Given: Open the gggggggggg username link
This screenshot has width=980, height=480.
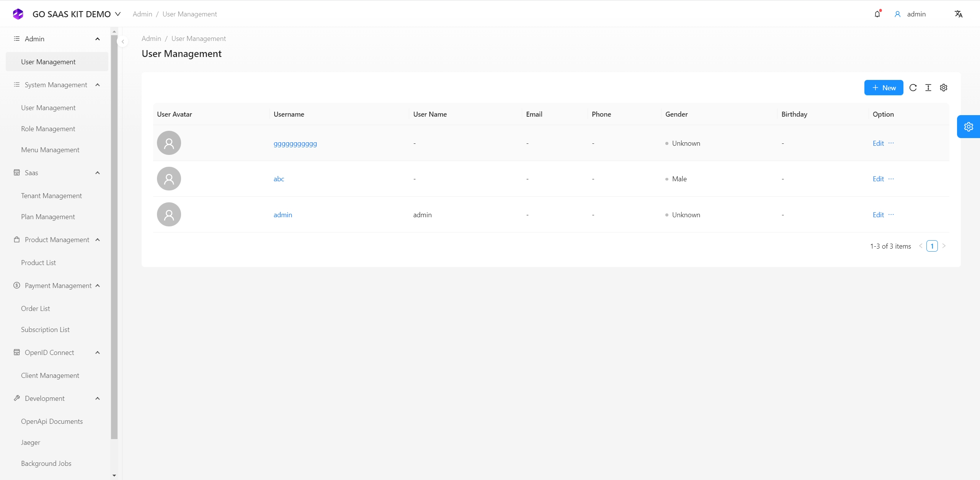Looking at the screenshot, I should click(295, 144).
